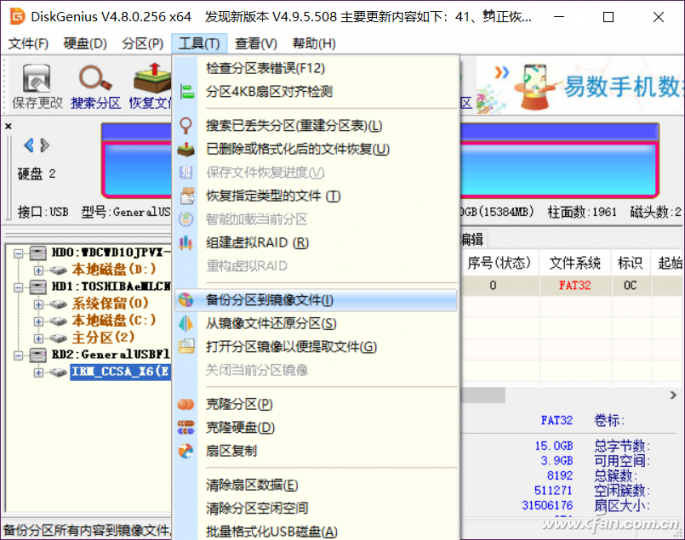Click the 组建虚拟RAID icon
The image size is (685, 540).
[x=186, y=243]
